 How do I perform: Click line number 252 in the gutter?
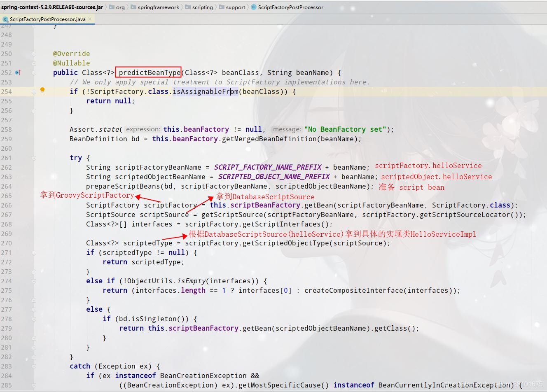pyautogui.click(x=7, y=73)
